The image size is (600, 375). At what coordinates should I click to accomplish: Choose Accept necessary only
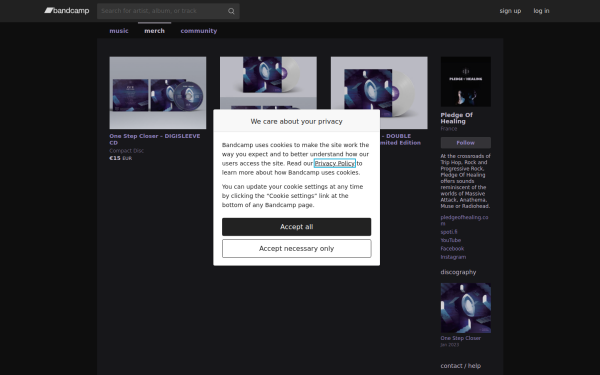(297, 249)
